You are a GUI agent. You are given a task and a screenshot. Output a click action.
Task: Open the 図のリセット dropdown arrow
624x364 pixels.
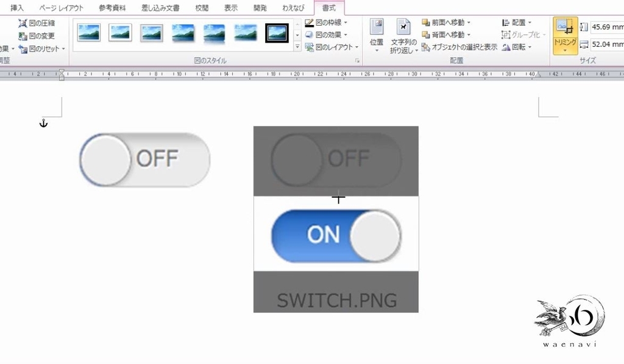point(63,49)
